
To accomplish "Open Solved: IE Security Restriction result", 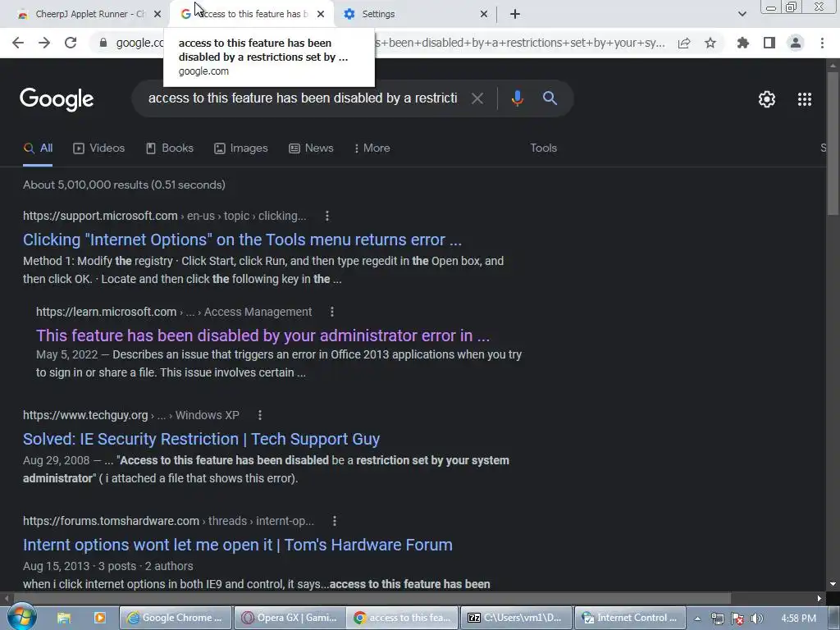I will (202, 439).
